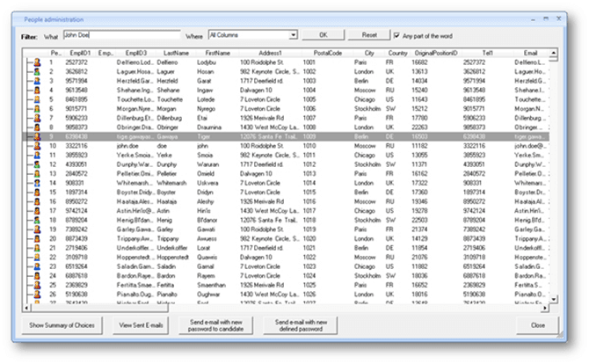Click the person icon in row 3 Herzfeld
The image size is (589, 364).
coord(37,81)
